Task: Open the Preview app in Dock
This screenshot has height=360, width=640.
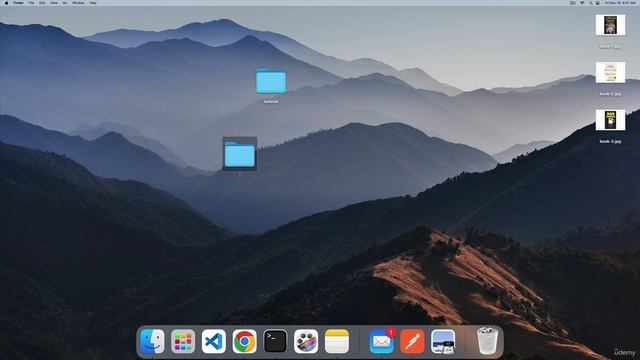Action: tap(443, 341)
